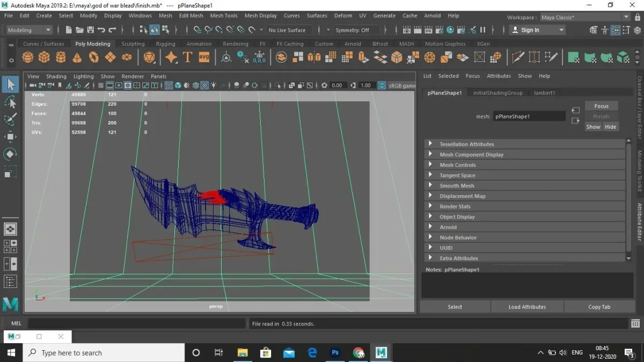Create a polygon cylinder from the shelf
Viewport: 644px width, 362px height.
pyautogui.click(x=61, y=57)
